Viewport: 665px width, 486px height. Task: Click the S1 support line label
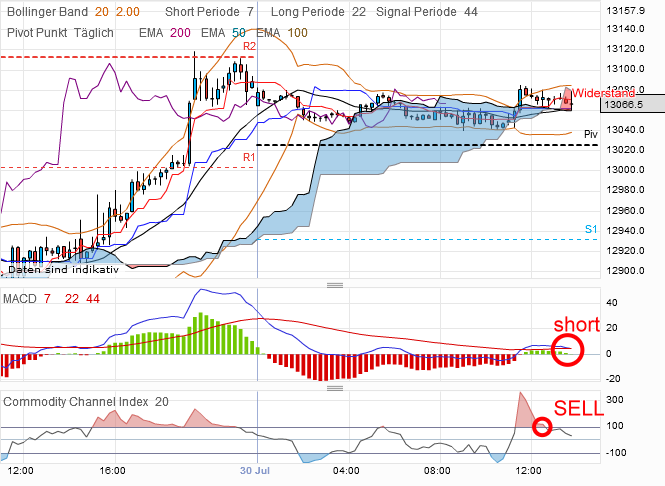[x=591, y=229]
